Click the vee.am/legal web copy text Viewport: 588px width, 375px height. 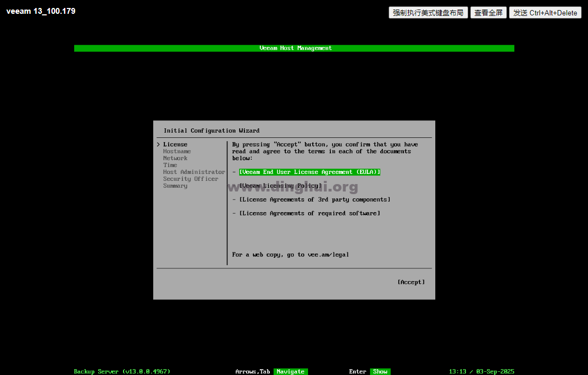pos(328,255)
